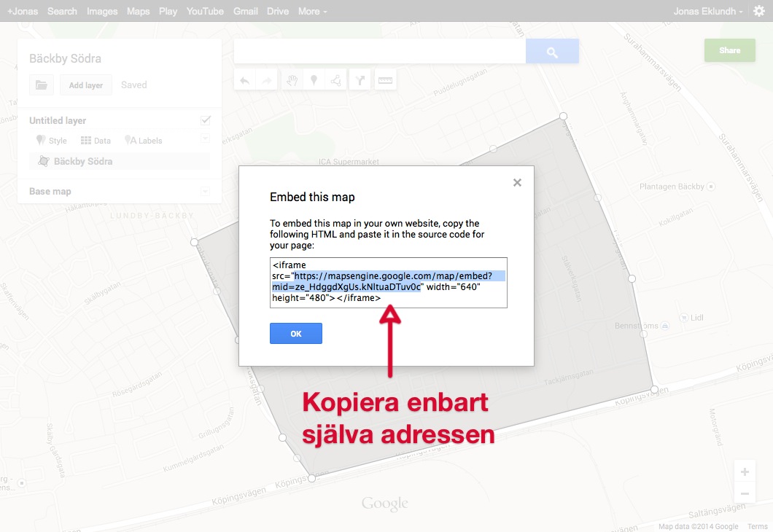Click the OK button in the dialog
This screenshot has width=773, height=532.
(x=296, y=334)
